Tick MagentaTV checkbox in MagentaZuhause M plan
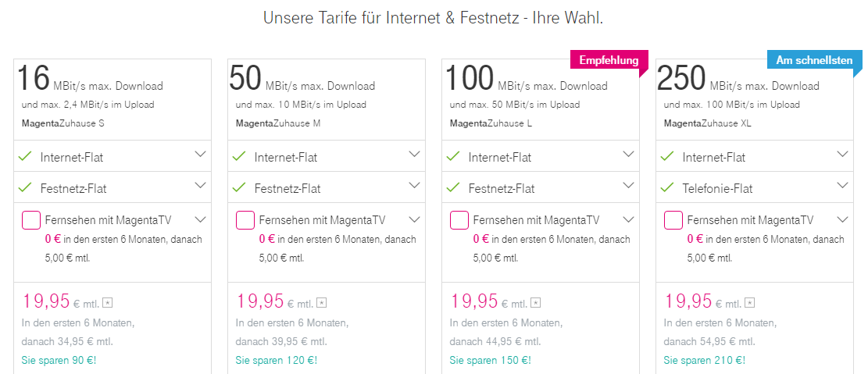This screenshot has height=374, width=868. point(245,219)
